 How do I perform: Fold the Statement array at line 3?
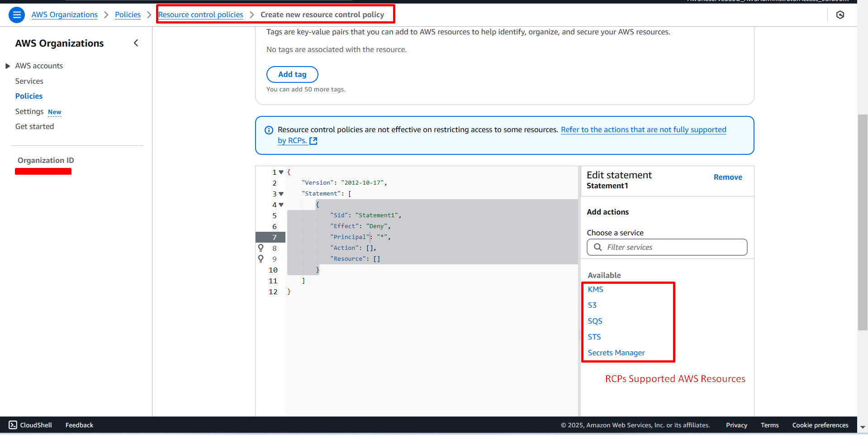click(x=281, y=194)
